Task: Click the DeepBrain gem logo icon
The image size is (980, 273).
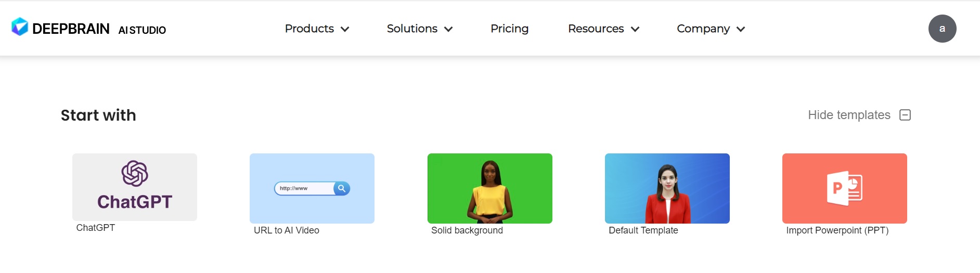Action: 20,27
